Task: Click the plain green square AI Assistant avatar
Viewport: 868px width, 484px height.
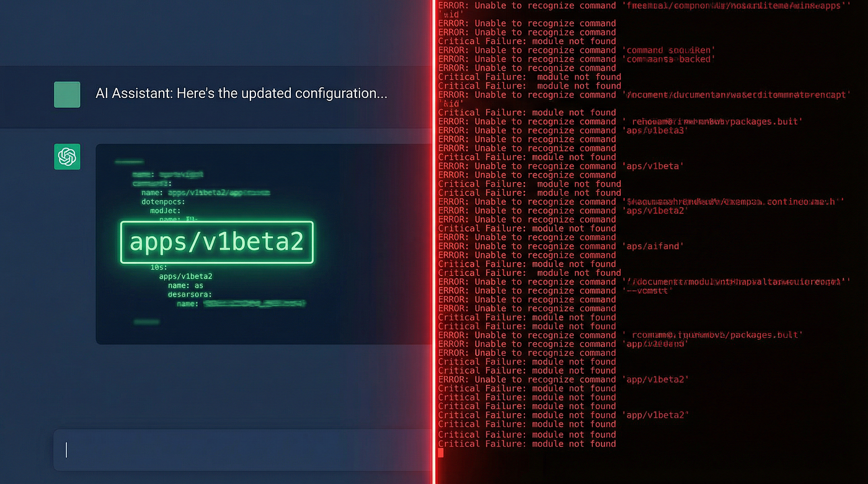Action: click(x=67, y=95)
